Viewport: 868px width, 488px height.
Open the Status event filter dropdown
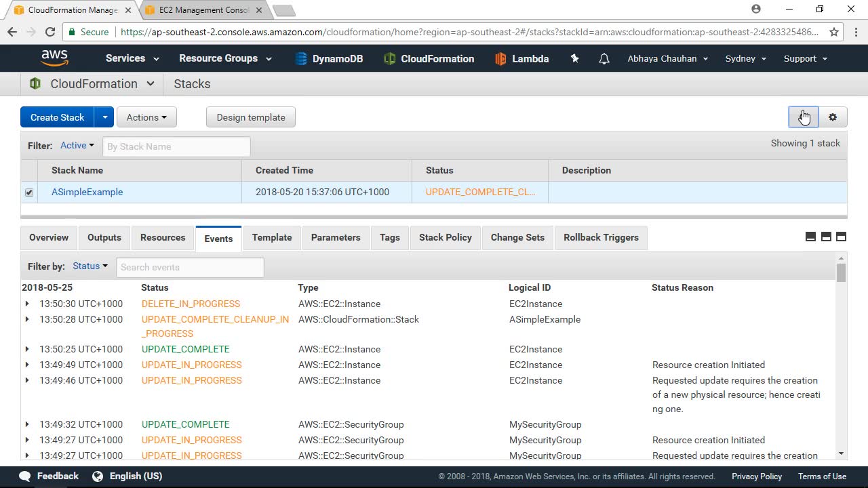tap(90, 266)
